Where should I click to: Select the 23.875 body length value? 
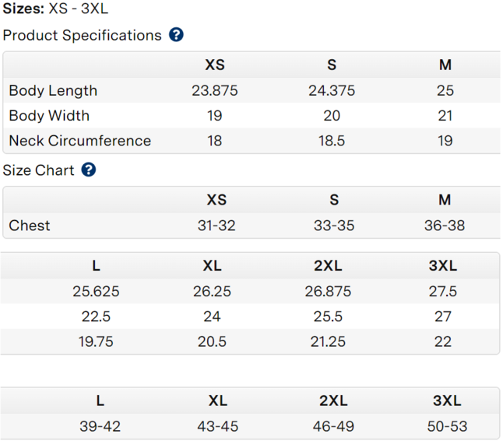215,90
